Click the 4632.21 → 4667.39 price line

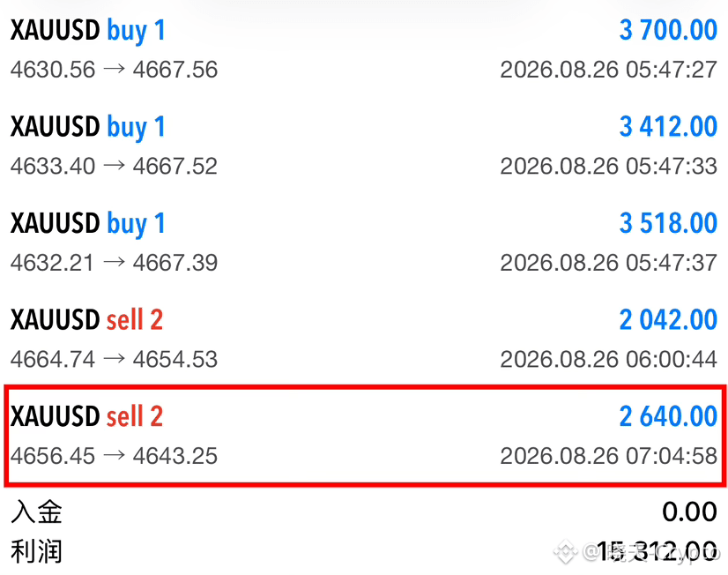(114, 263)
